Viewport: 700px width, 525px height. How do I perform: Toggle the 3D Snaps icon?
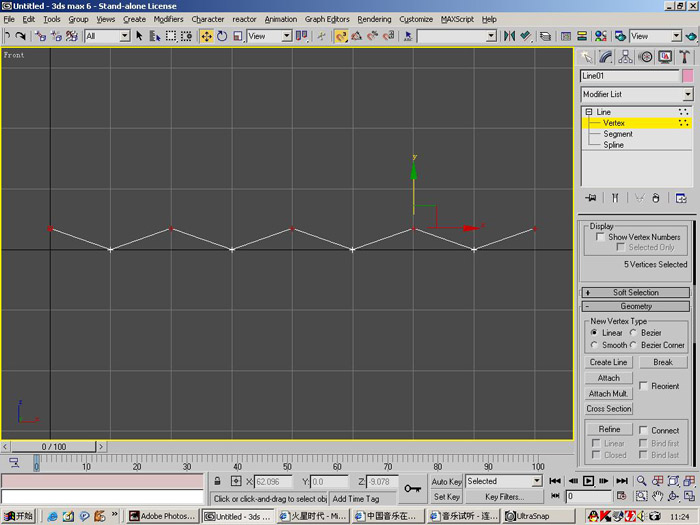click(x=341, y=36)
